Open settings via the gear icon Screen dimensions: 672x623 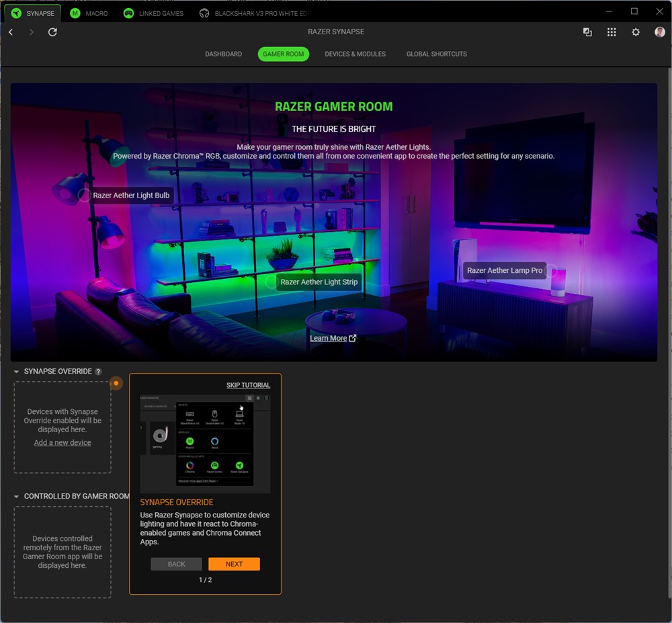click(636, 32)
